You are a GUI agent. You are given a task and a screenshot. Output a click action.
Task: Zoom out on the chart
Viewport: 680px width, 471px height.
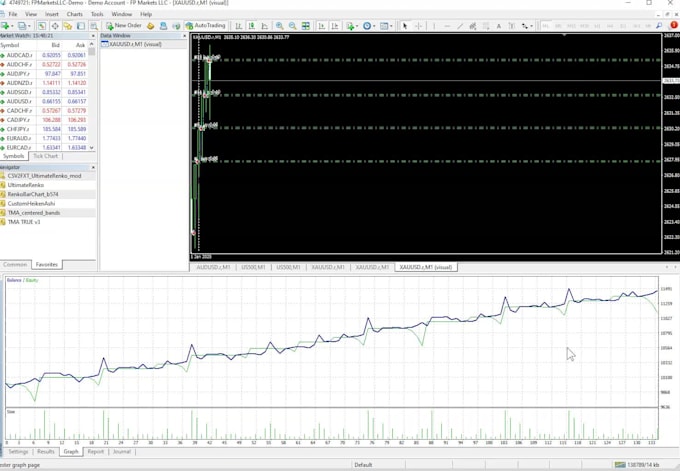click(x=293, y=26)
